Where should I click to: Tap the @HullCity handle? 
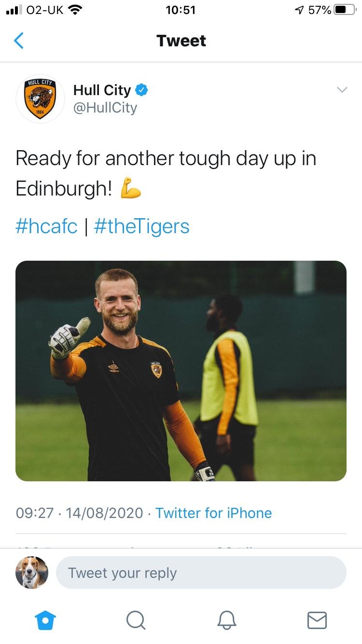click(105, 108)
